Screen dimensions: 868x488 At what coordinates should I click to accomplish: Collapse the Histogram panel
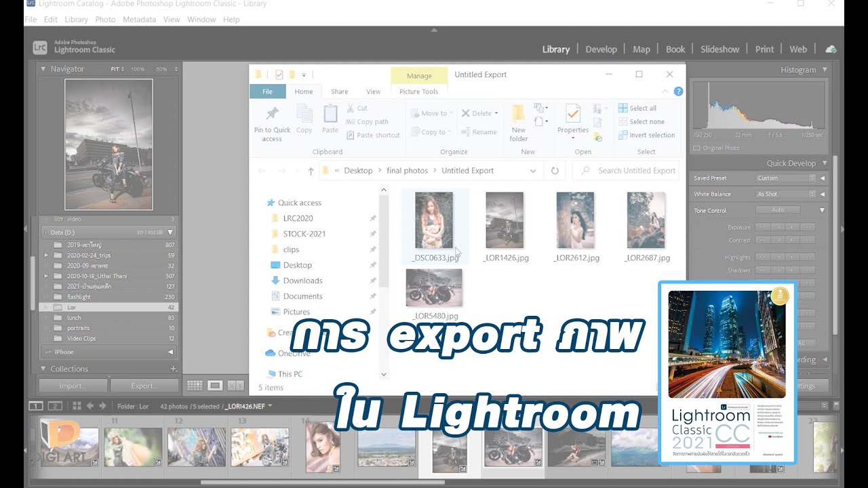(x=825, y=70)
